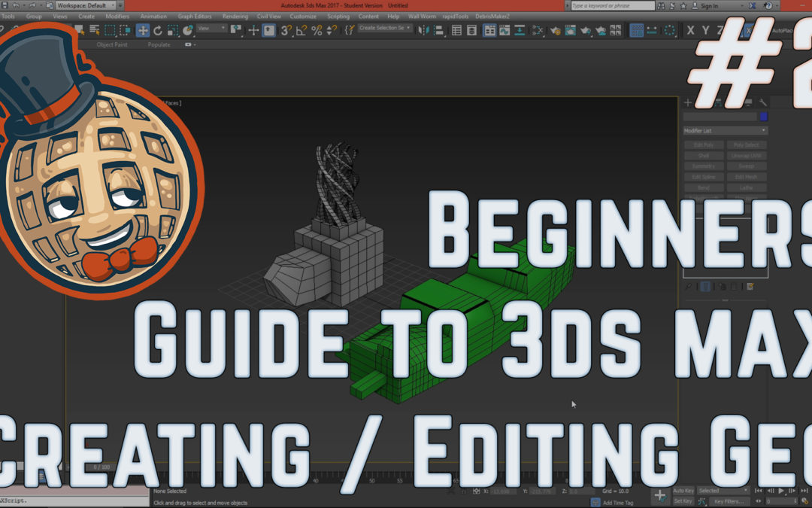Image resolution: width=812 pixels, height=508 pixels.
Task: Switch to Object Paint ribbon tab
Action: point(112,44)
